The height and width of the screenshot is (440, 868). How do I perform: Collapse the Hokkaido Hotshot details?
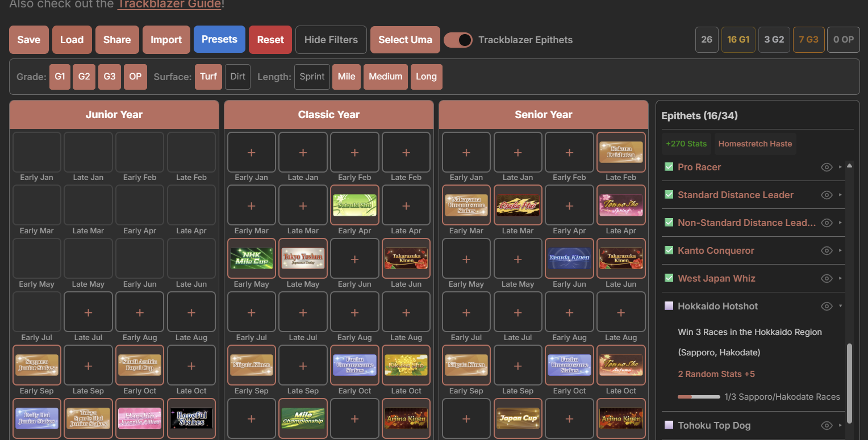coord(841,306)
